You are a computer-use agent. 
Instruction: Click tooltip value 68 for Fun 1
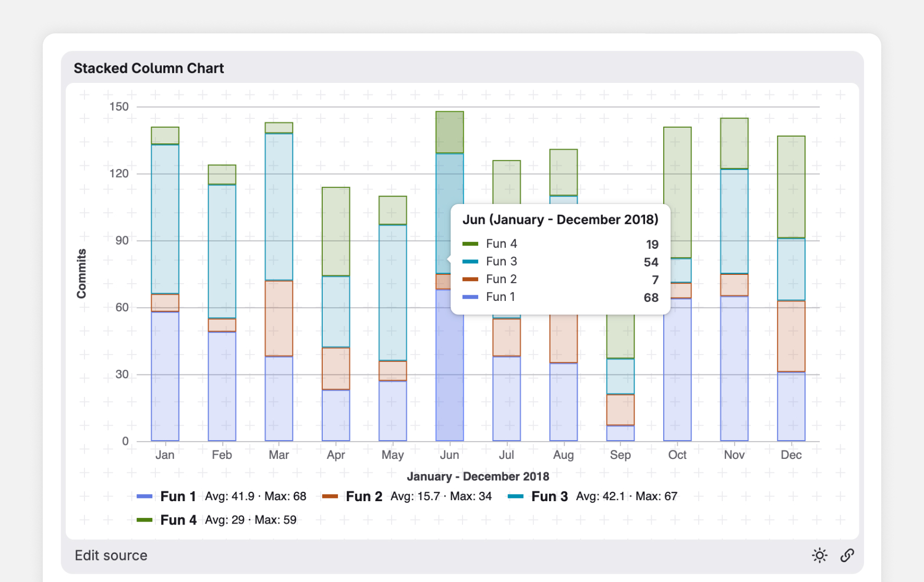point(651,297)
